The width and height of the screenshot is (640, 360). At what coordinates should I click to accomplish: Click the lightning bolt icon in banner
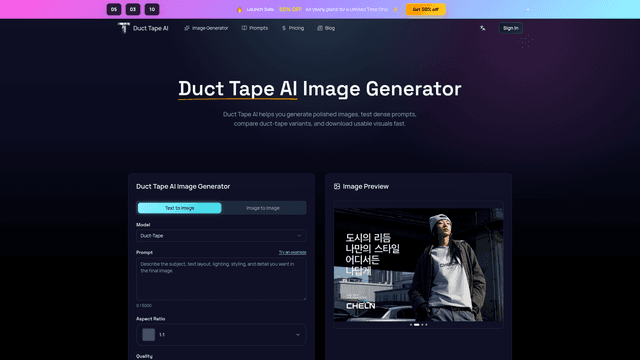(396, 9)
